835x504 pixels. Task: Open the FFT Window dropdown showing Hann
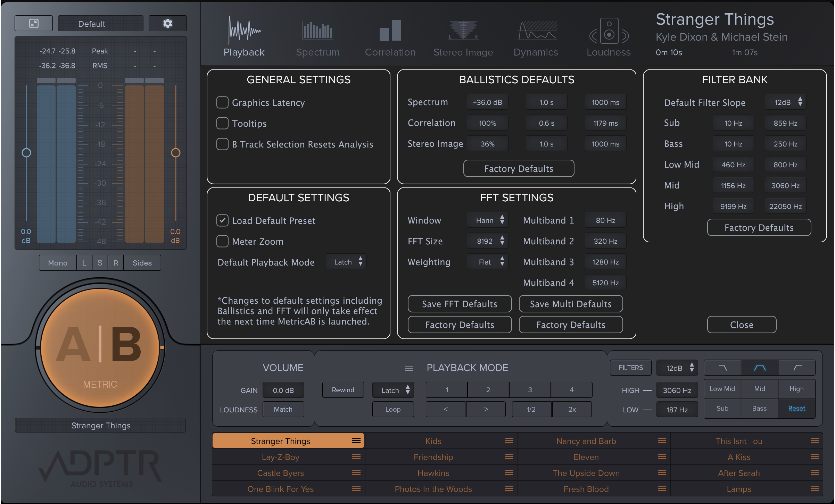tap(487, 220)
